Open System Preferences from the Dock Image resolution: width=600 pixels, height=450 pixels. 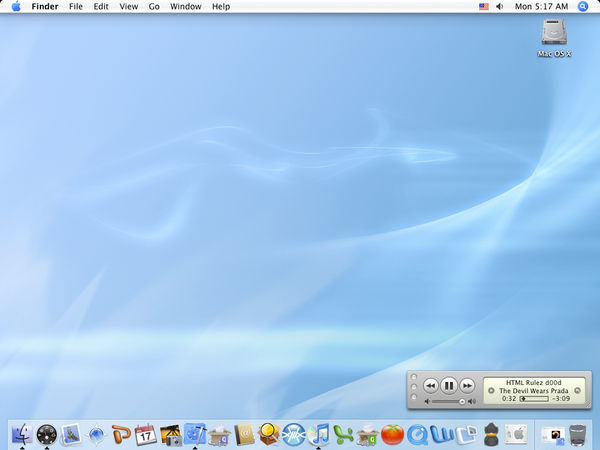click(x=516, y=435)
